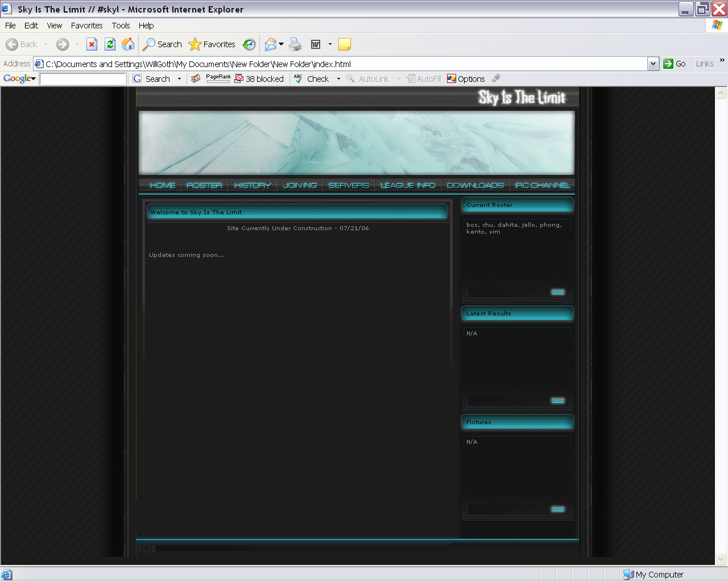This screenshot has height=582, width=728.
Task: Open the Search pane from the toolbar
Action: pyautogui.click(x=163, y=44)
